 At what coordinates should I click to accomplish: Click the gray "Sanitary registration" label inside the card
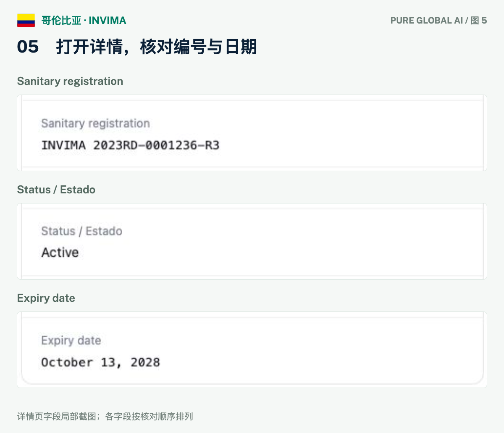pyautogui.click(x=95, y=123)
